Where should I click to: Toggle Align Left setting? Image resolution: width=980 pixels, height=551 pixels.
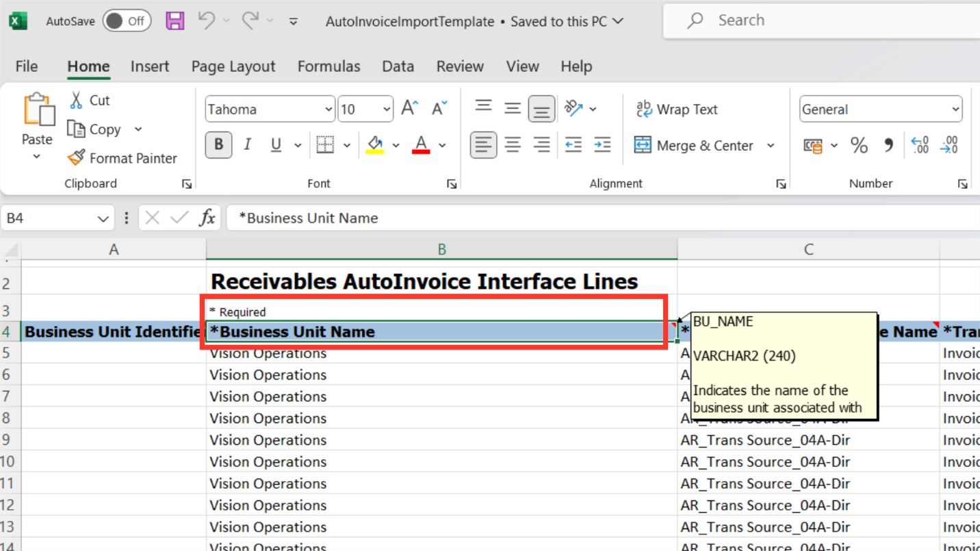tap(483, 145)
